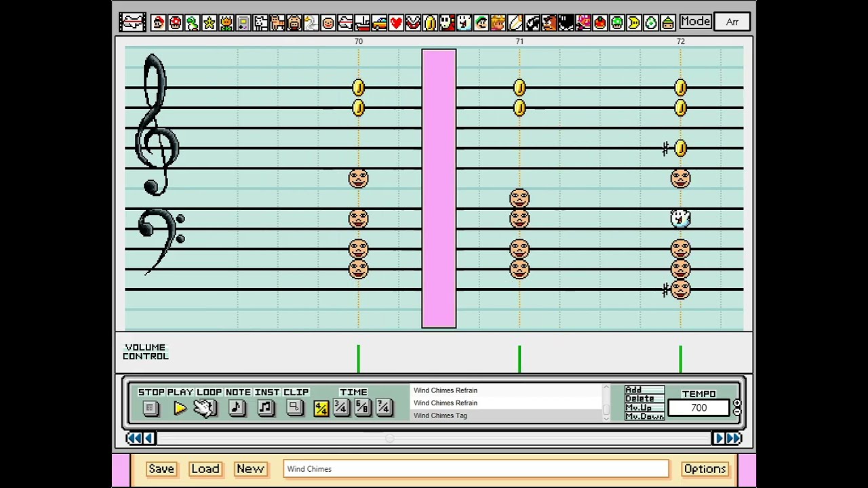Choose the Goomba instrument icon

tap(549, 22)
